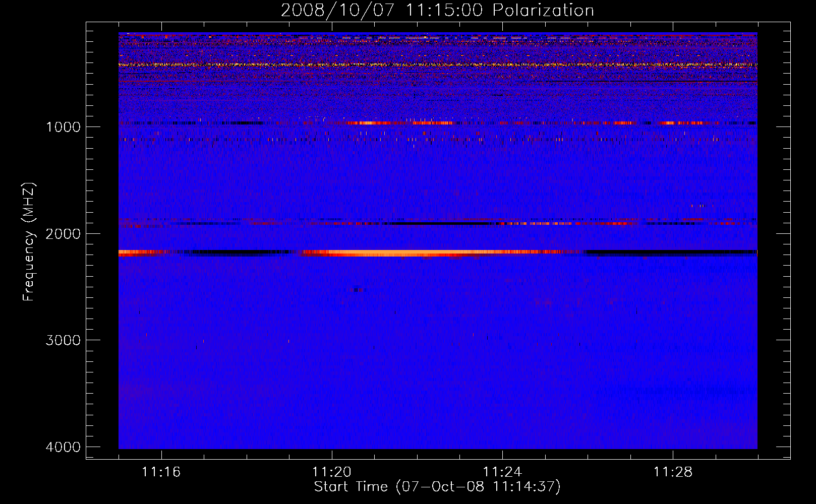816x504 pixels.
Task: Click the 2000 frequency tick label
Action: point(63,234)
